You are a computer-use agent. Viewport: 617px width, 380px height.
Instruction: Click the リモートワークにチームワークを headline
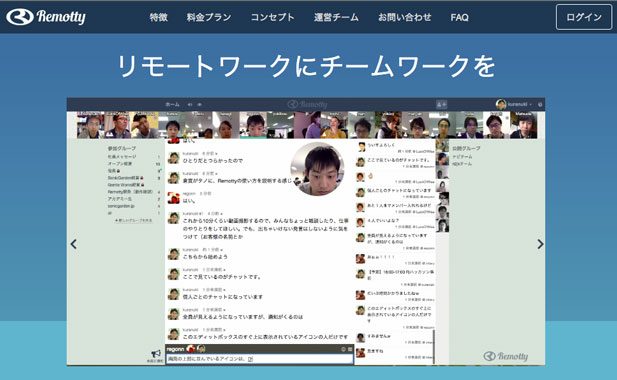[306, 66]
